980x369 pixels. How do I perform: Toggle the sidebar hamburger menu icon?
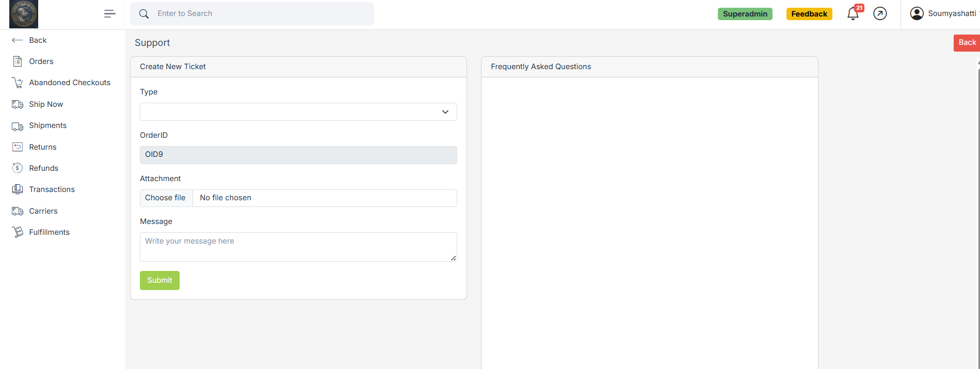click(x=109, y=14)
